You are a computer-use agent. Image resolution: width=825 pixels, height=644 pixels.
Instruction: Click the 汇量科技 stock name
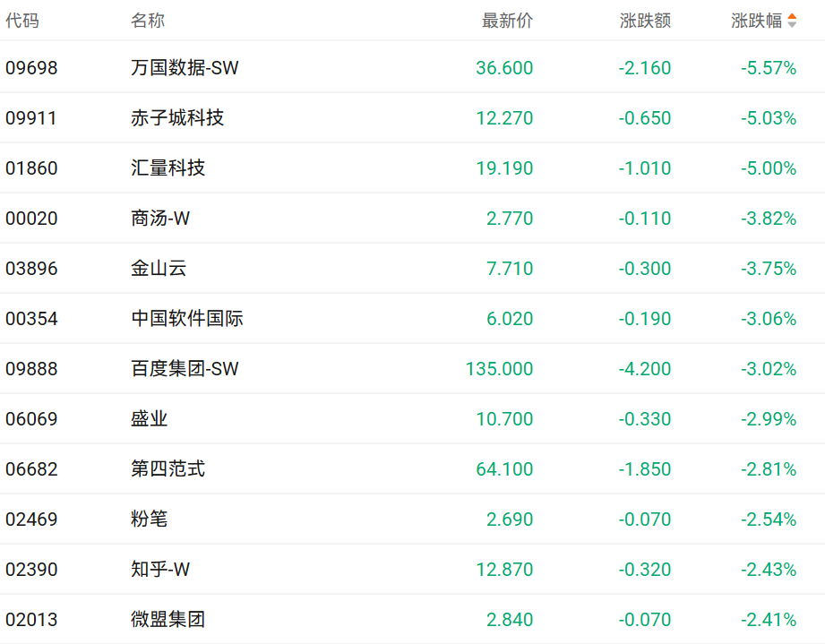(168, 168)
